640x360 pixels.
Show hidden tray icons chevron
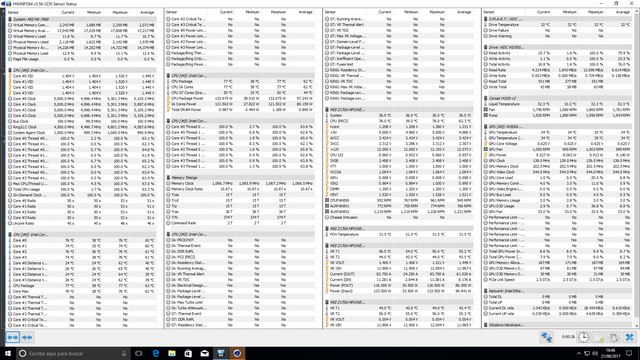(578, 353)
